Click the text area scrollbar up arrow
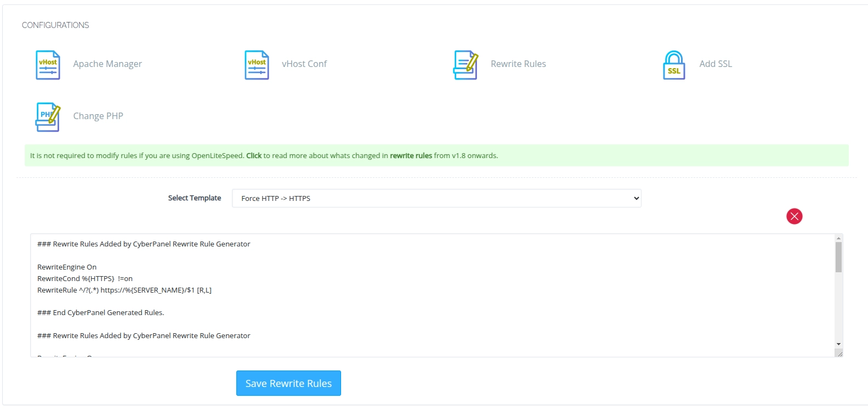868x415 pixels. coord(838,238)
